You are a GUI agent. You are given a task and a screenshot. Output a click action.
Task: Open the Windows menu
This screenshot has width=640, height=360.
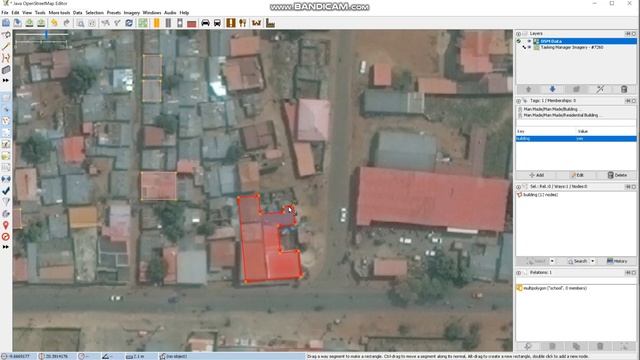tap(152, 13)
